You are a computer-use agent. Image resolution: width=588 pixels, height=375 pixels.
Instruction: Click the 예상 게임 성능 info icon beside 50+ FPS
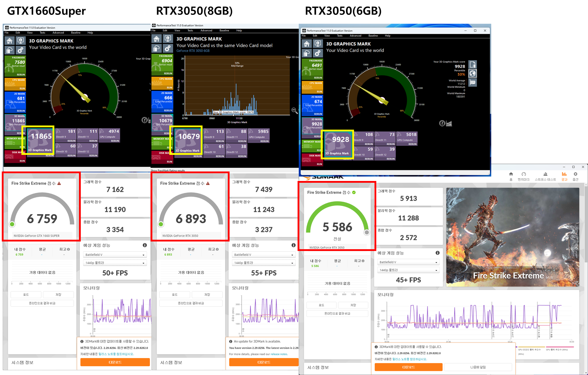pos(145,245)
